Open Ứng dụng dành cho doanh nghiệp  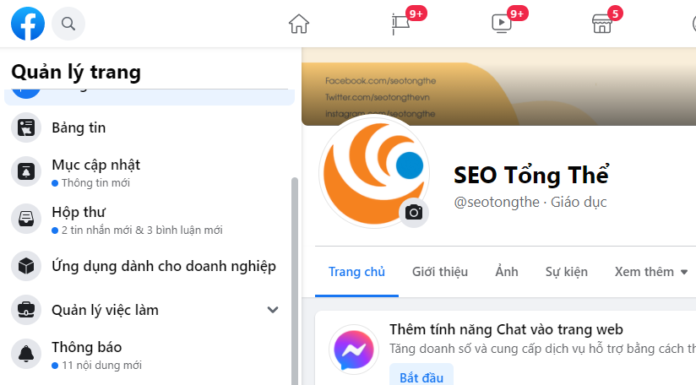tap(149, 266)
